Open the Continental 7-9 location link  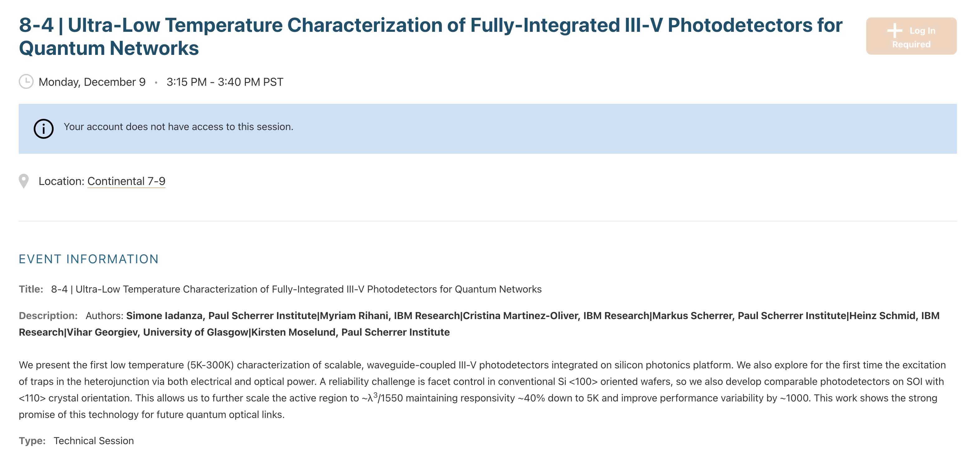(126, 181)
